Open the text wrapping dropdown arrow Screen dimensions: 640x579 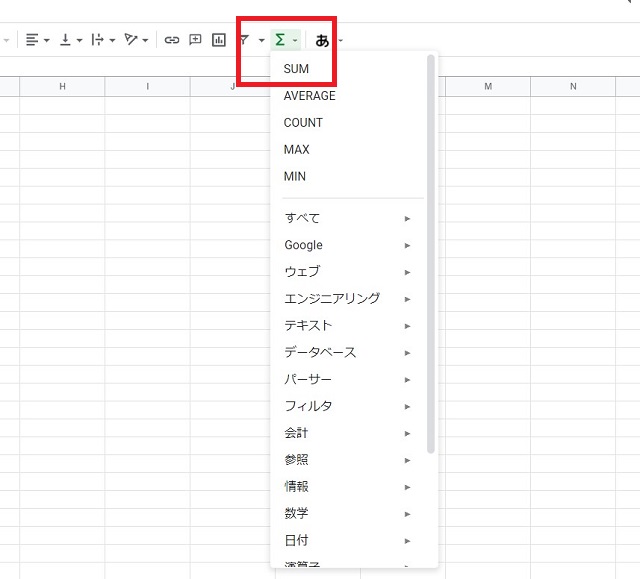(x=112, y=40)
